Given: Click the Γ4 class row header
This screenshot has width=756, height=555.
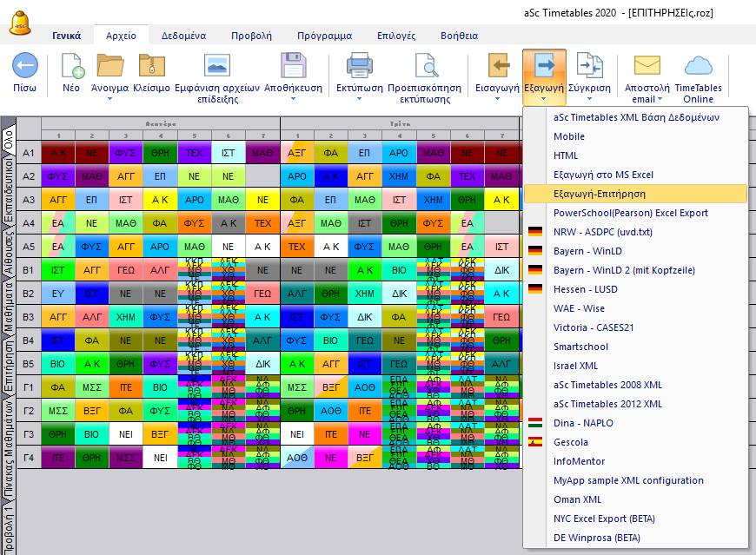Looking at the screenshot, I should [29, 457].
